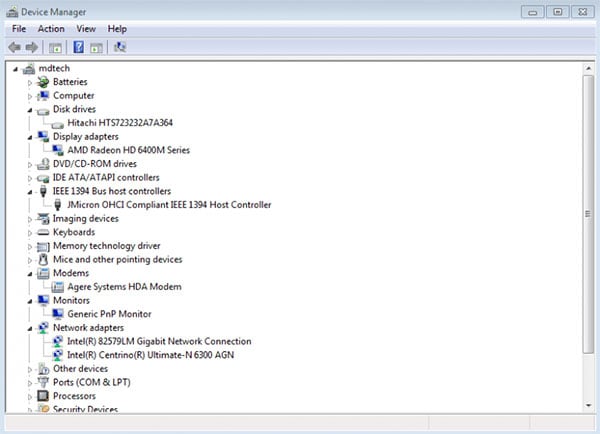Click the Ports (COM & LPT) icon
This screenshot has height=434, width=600.
43,382
